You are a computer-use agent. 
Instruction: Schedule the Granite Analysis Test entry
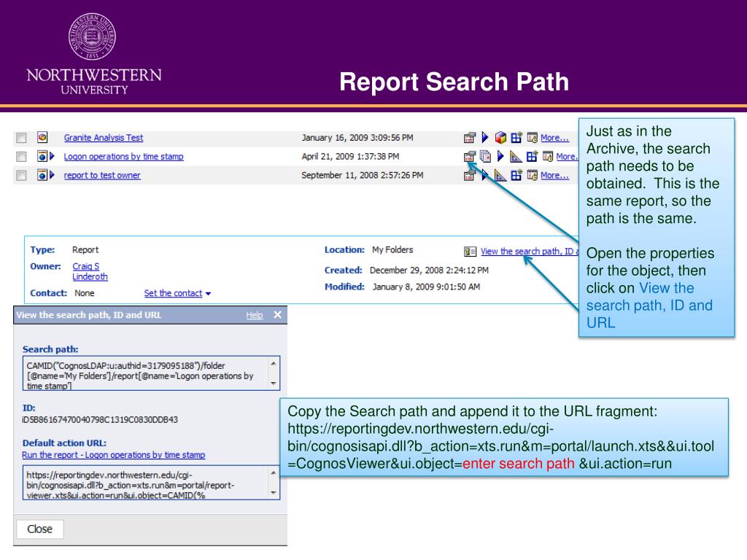pos(532,138)
